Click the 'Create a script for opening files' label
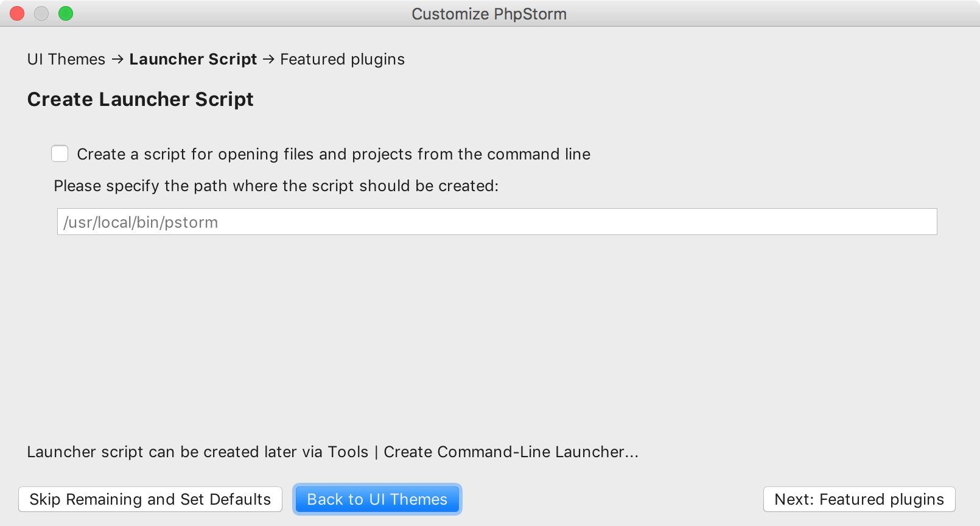 tap(333, 154)
